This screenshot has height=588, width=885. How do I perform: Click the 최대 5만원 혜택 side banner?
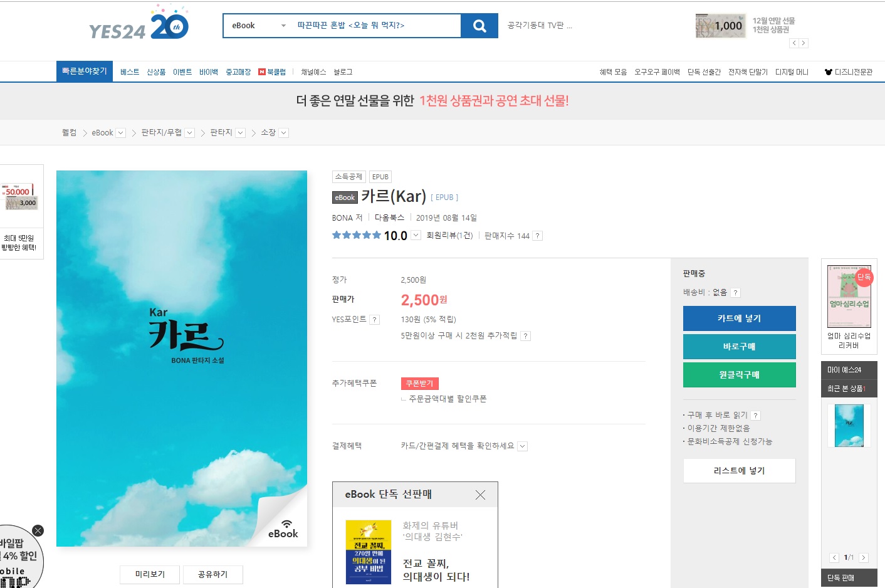coord(21,211)
